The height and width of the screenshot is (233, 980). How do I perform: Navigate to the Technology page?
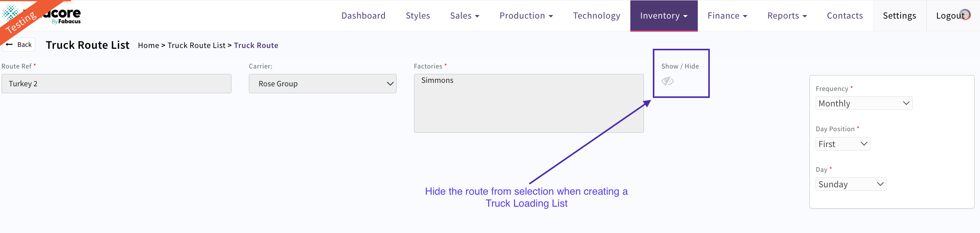(597, 16)
